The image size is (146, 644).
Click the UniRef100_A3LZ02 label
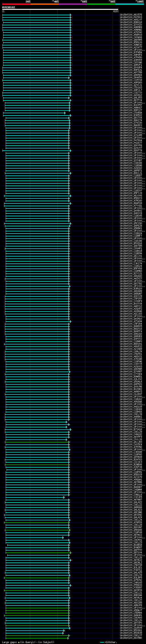(x=131, y=379)
